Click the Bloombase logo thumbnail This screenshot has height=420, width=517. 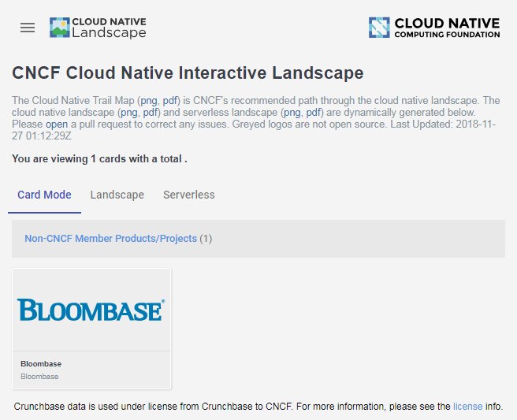pos(91,310)
